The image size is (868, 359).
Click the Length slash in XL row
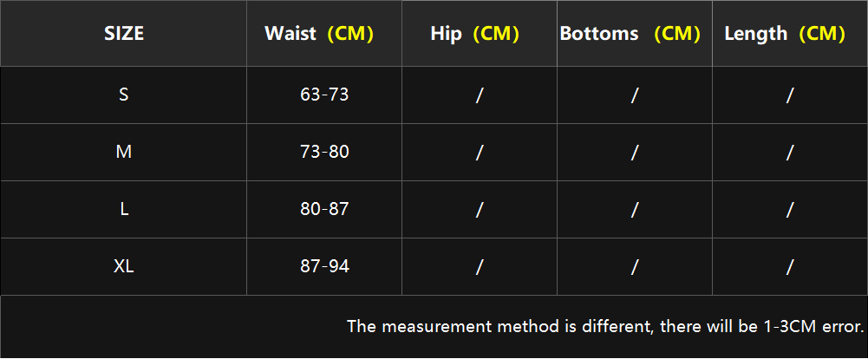coord(790,267)
